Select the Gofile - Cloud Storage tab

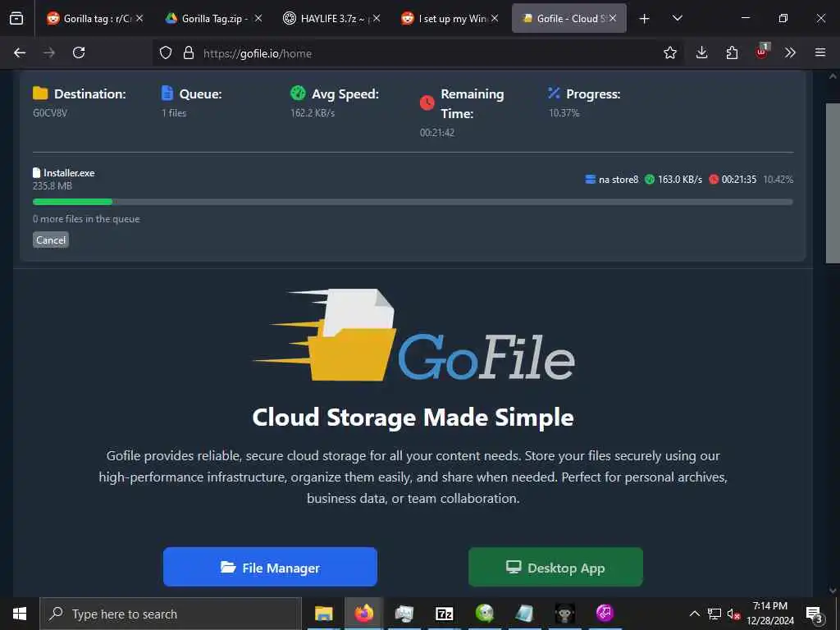point(569,18)
